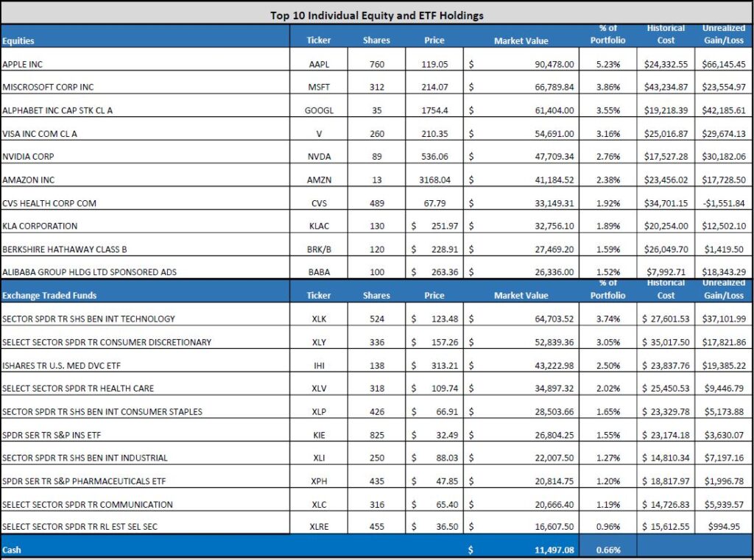Select the Exchange Traded Funds section header

[145, 291]
